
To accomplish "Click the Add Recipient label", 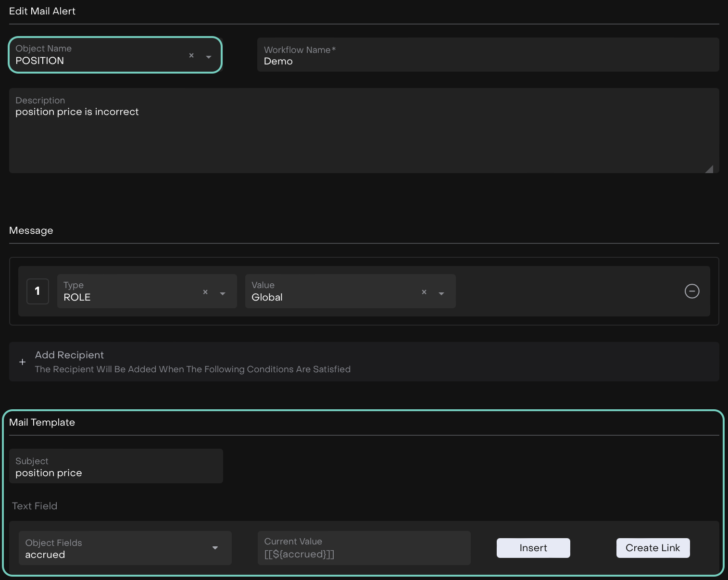I will pos(70,355).
